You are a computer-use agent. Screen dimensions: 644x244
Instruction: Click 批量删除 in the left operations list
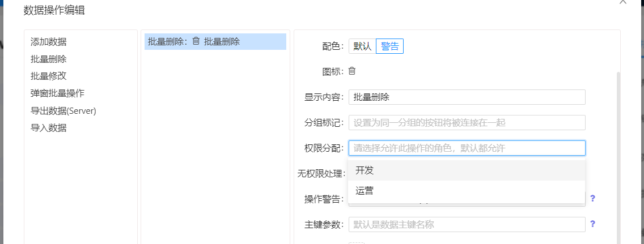(48, 59)
